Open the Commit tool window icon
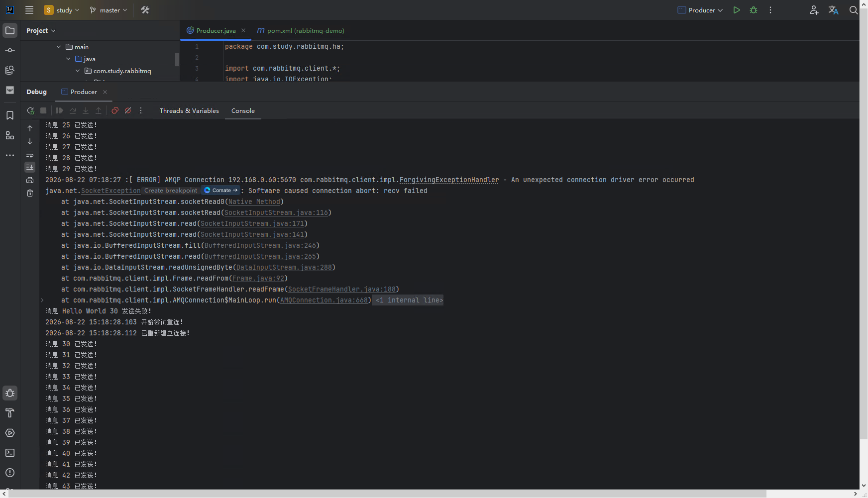Viewport: 868px width, 498px height. [x=10, y=50]
